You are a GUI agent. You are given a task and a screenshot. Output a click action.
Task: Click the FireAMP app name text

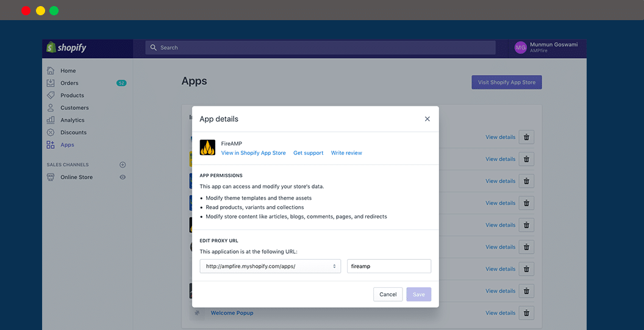[232, 144]
